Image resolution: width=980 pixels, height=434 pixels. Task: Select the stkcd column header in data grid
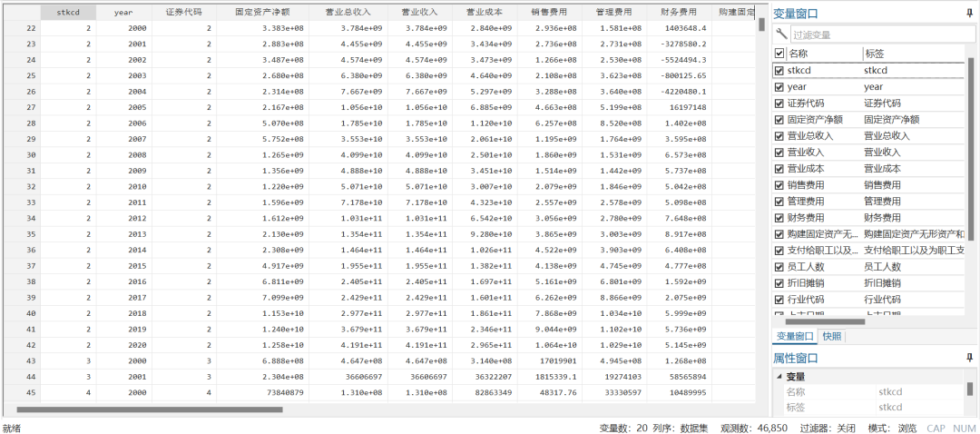point(68,12)
